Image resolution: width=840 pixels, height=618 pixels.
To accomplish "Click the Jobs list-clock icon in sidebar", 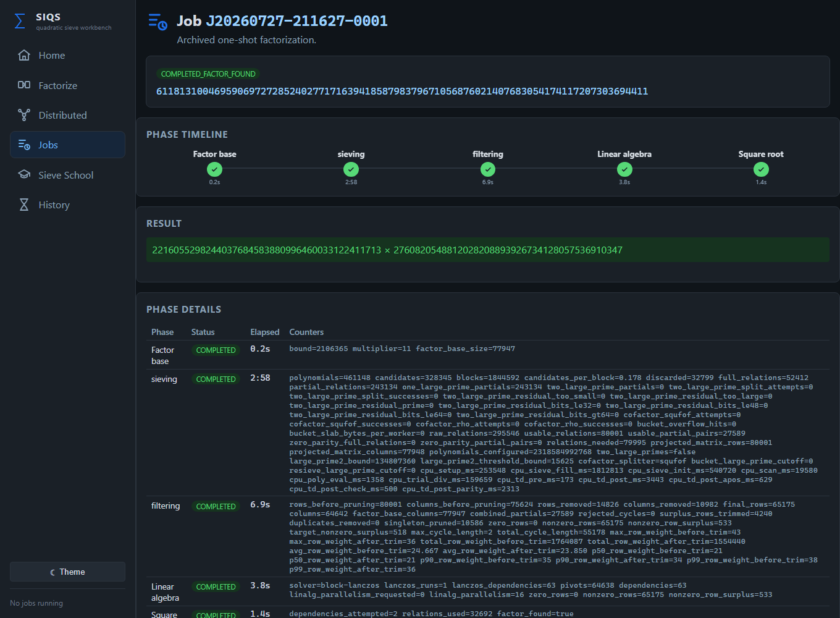I will pyautogui.click(x=24, y=145).
